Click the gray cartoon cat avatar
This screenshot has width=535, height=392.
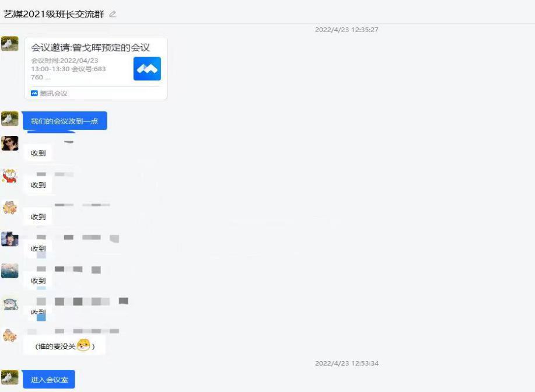click(x=10, y=303)
